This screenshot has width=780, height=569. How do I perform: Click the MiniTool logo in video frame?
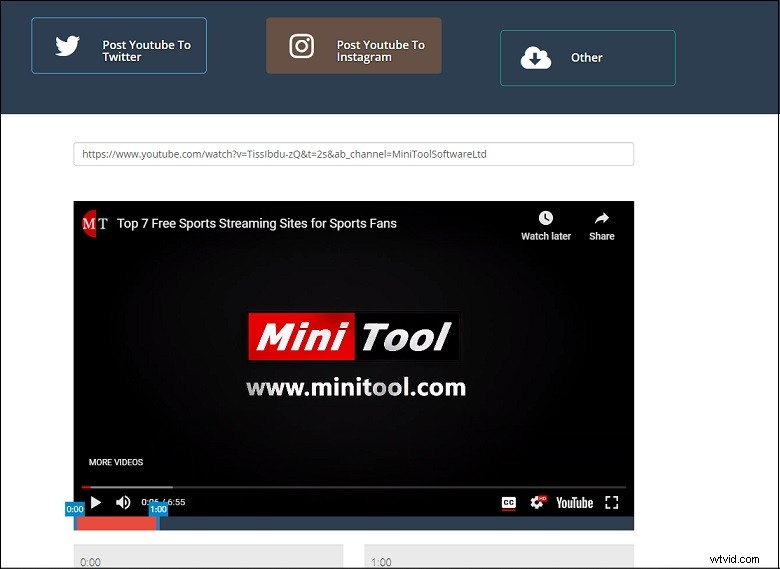click(354, 337)
